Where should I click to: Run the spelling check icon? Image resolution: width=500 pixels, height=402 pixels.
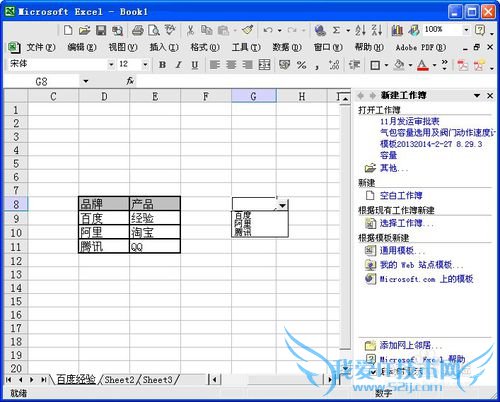[x=170, y=30]
